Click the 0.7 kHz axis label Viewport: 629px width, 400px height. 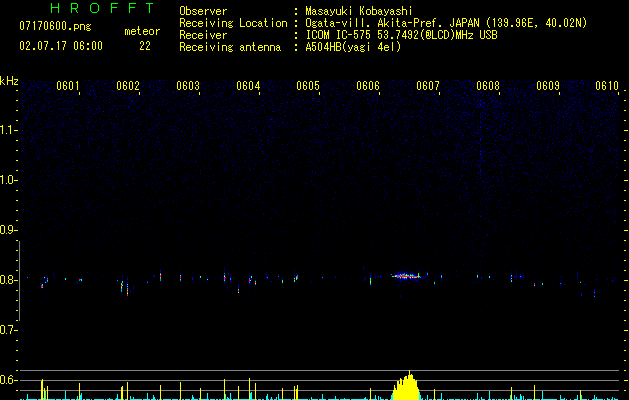tap(9, 330)
